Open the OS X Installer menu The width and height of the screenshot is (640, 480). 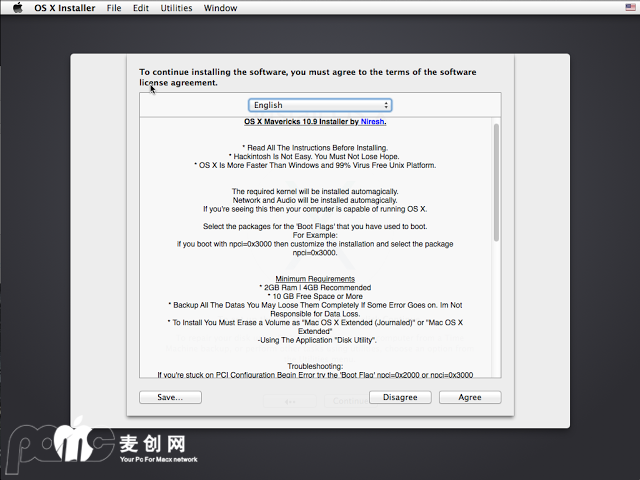click(x=66, y=8)
